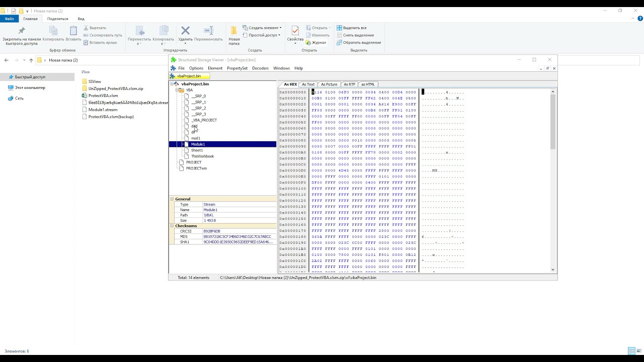Collapse the Checksums properties section

pyautogui.click(x=172, y=226)
